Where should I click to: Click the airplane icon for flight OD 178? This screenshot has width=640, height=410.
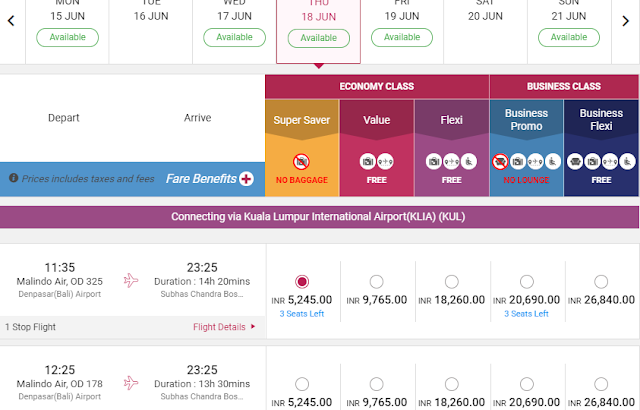coord(131,383)
